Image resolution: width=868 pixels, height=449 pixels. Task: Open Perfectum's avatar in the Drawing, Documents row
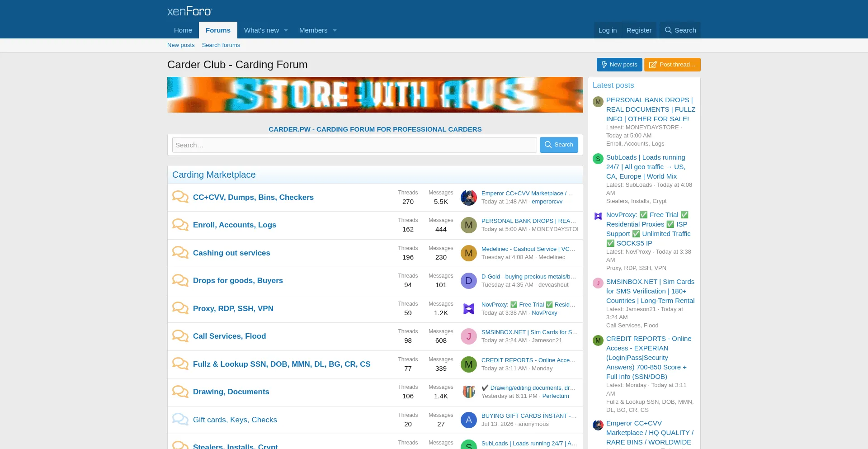point(469,392)
